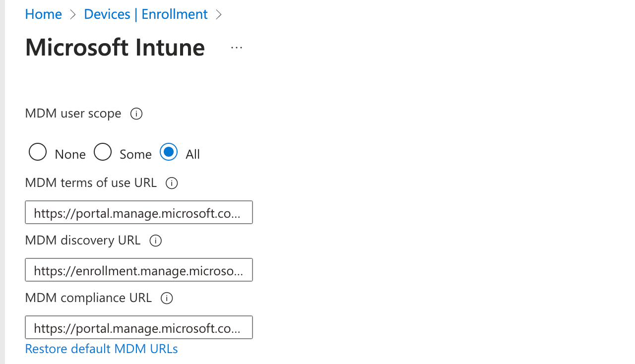Click the MDM user scope label text

tap(73, 114)
